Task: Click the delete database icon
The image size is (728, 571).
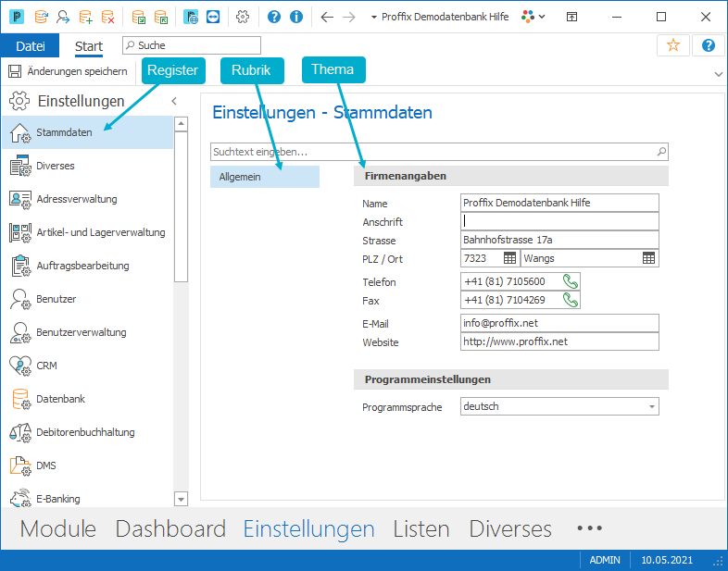Action: pyautogui.click(x=108, y=18)
